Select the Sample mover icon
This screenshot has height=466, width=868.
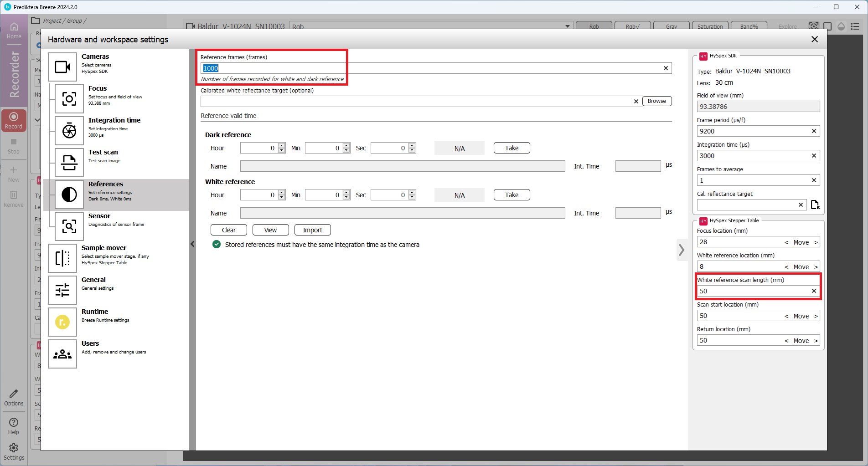pyautogui.click(x=62, y=258)
